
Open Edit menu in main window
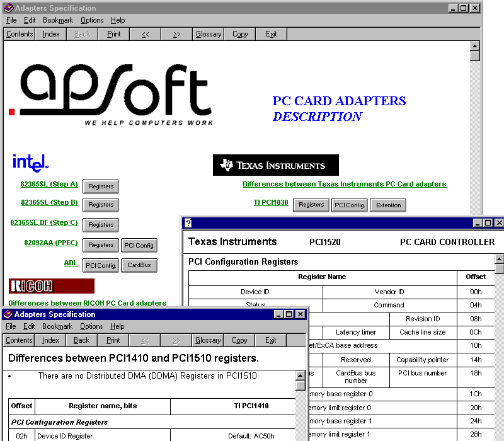click(30, 20)
